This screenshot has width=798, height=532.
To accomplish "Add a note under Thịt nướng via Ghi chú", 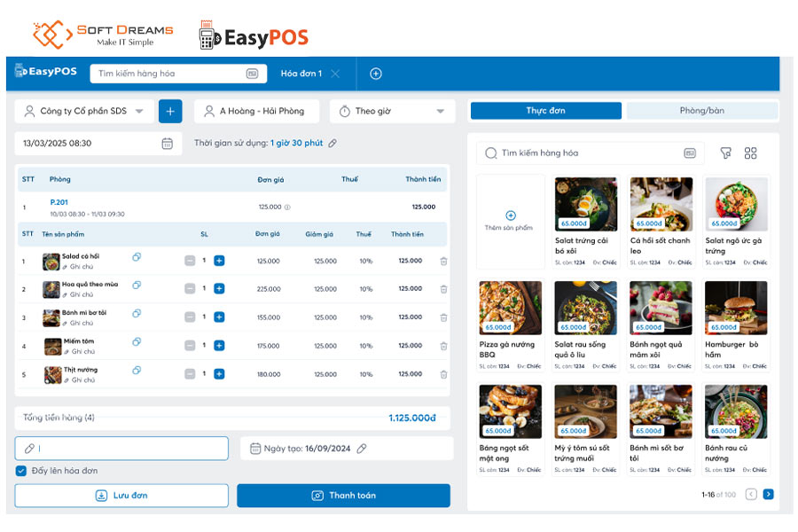I will [x=80, y=380].
